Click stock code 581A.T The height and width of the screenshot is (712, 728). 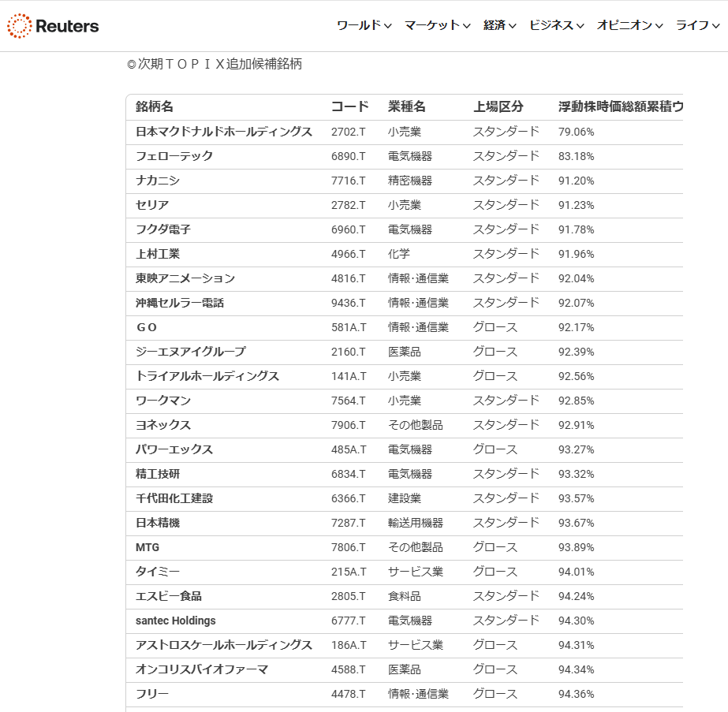pyautogui.click(x=349, y=328)
